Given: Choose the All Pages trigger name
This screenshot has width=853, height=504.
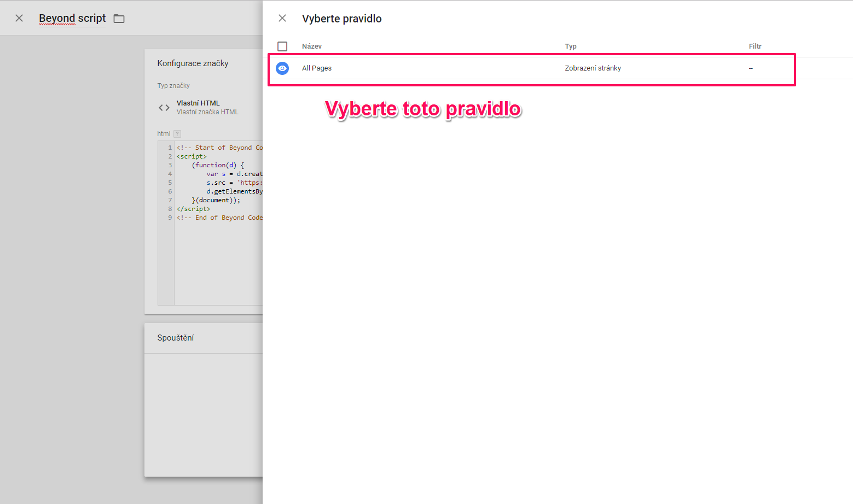Looking at the screenshot, I should coord(317,68).
